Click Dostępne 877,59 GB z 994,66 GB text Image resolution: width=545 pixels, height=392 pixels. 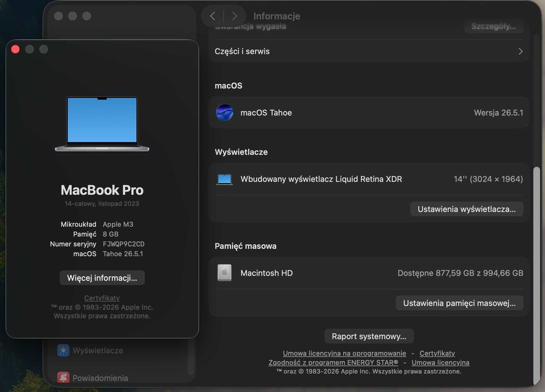pos(460,273)
